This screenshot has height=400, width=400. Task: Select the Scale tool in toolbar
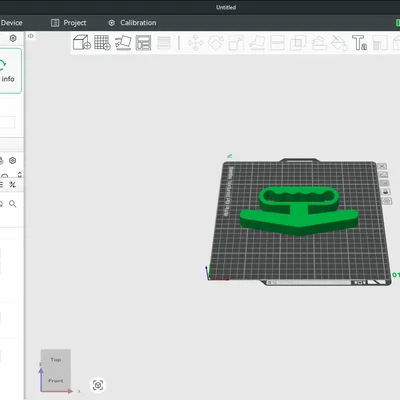(x=236, y=43)
